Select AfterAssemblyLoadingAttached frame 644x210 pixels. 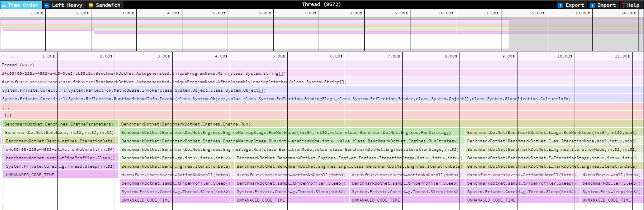click(x=322, y=82)
